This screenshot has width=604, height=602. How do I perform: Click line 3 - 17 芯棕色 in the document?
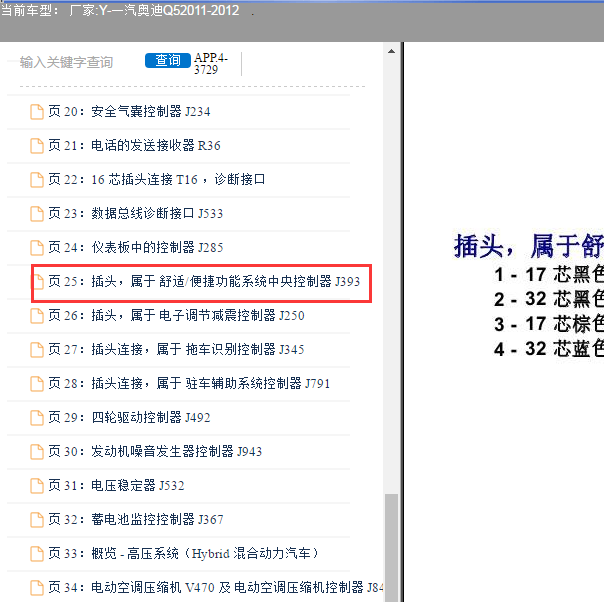click(549, 324)
